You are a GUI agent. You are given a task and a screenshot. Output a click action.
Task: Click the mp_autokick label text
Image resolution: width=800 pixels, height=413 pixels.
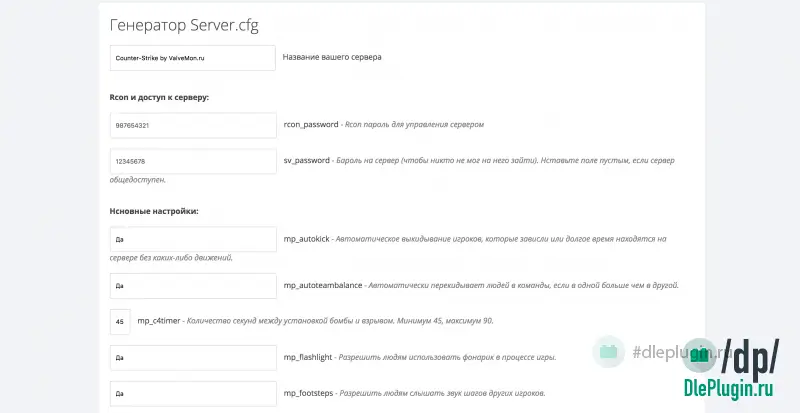point(307,239)
